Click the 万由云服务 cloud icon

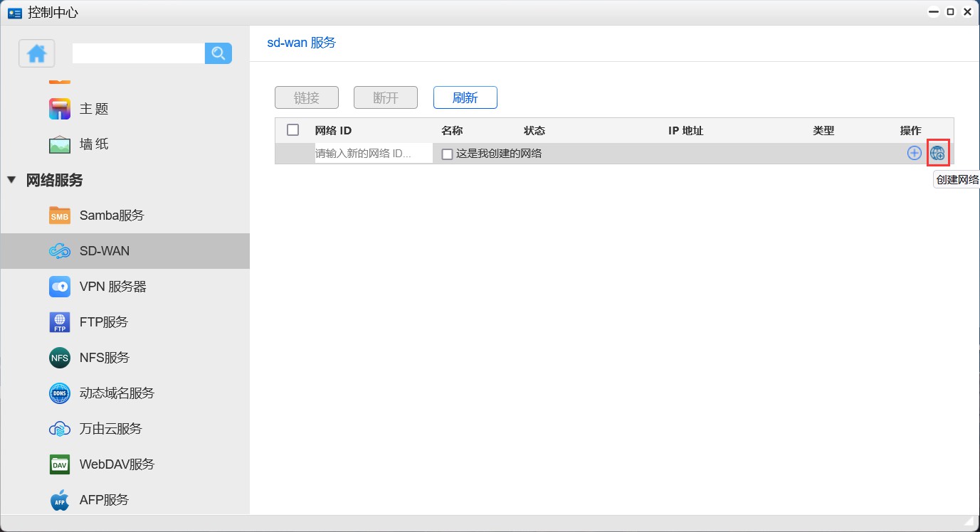click(x=59, y=428)
